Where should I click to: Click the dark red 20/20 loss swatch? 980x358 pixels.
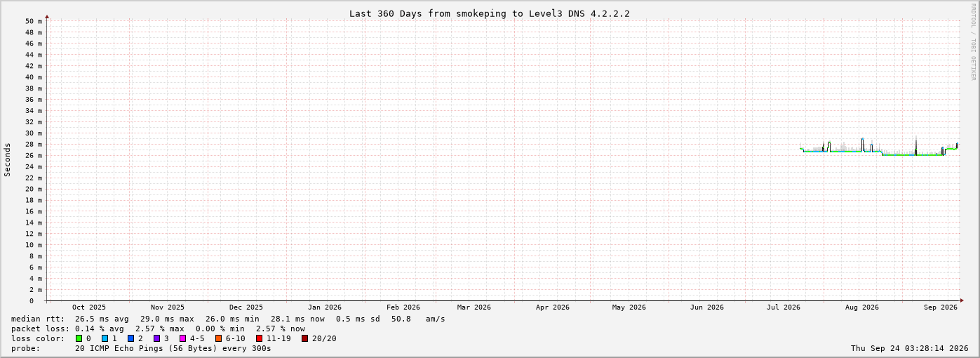tap(304, 338)
